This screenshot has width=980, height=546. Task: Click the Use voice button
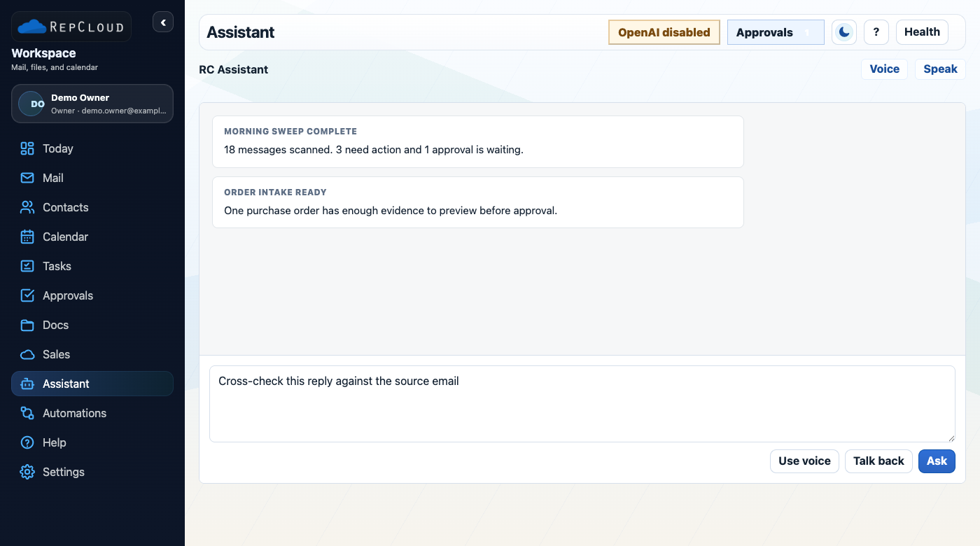[804, 461]
